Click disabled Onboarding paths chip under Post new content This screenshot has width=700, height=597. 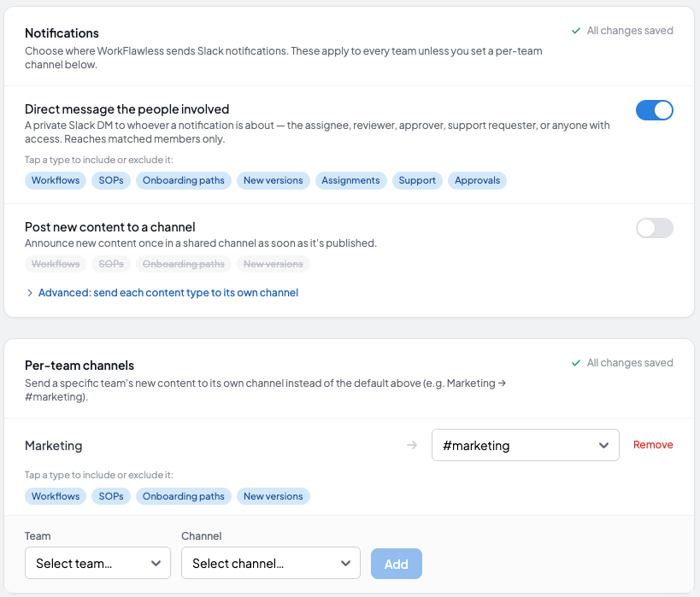(184, 264)
